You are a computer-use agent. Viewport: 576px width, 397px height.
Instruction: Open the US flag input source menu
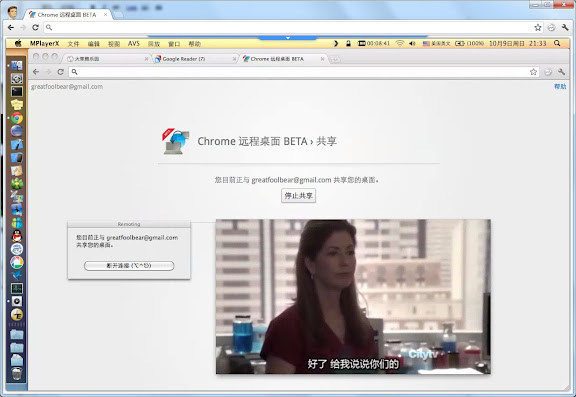pyautogui.click(x=436, y=43)
